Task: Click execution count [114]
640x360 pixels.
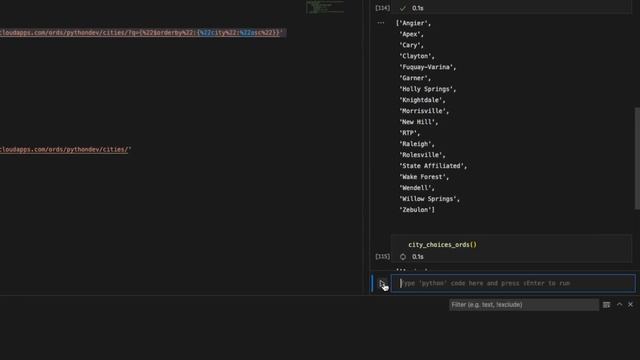Action: [382, 8]
